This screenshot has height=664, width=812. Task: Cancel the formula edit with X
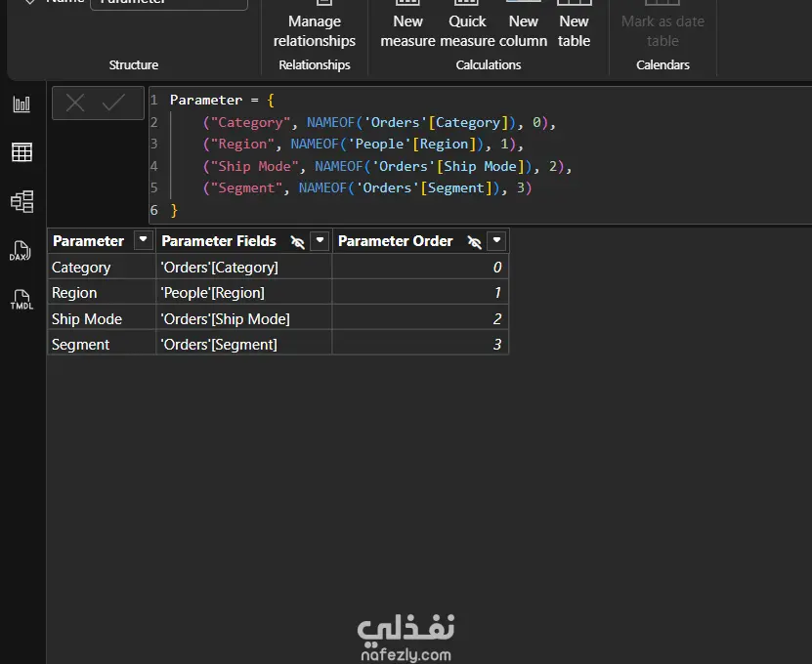(75, 103)
